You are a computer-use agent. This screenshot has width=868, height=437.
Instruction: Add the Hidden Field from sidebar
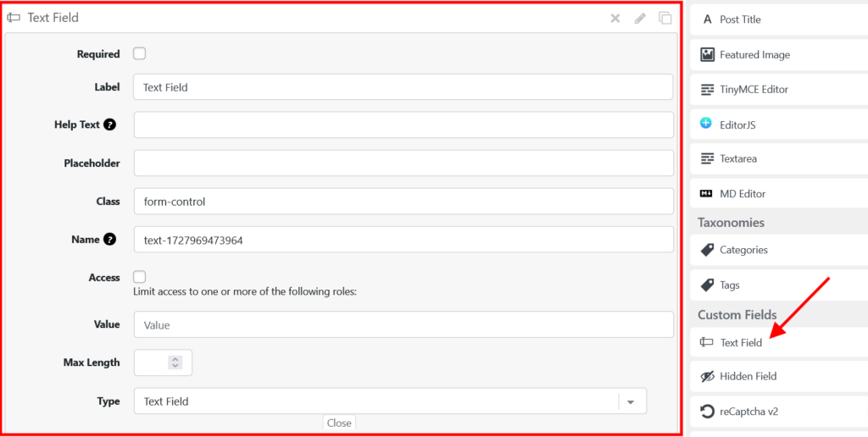pos(748,376)
